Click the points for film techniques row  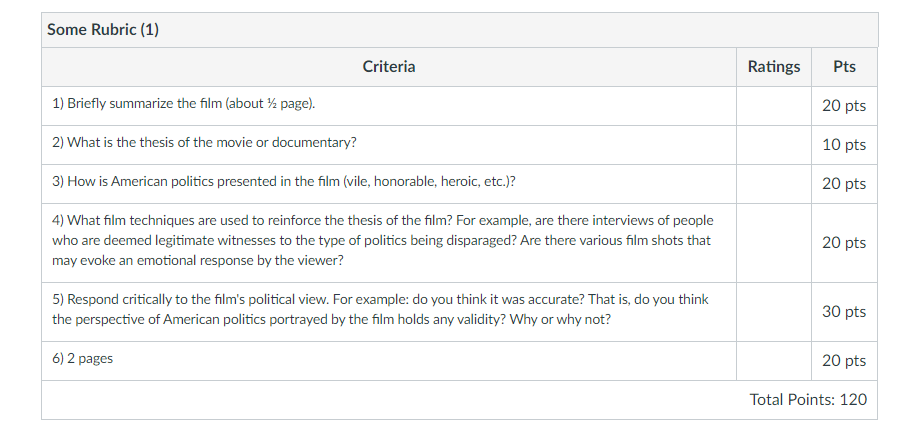[x=844, y=242]
